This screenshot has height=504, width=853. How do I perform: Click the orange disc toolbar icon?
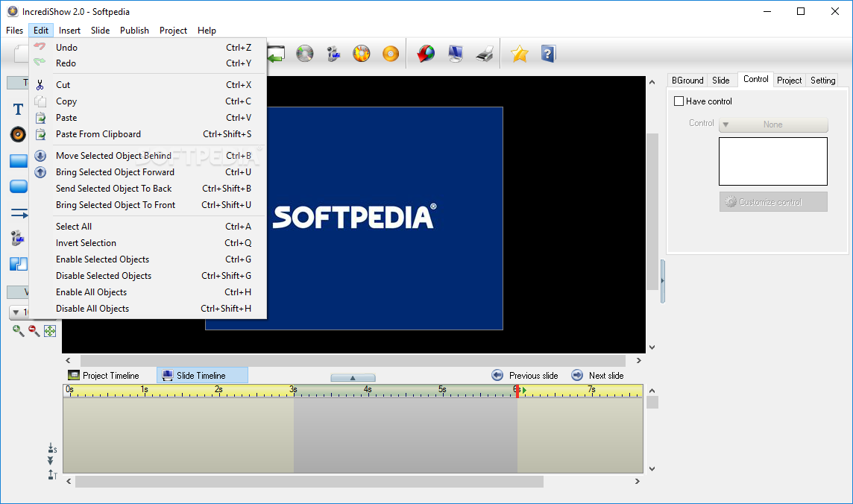tap(391, 54)
